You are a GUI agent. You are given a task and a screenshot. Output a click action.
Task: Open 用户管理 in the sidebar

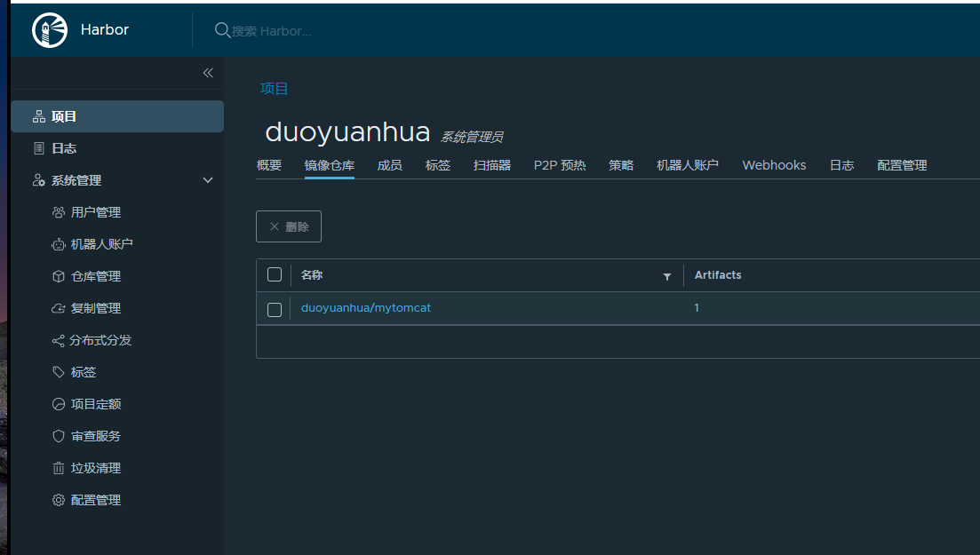click(x=96, y=212)
